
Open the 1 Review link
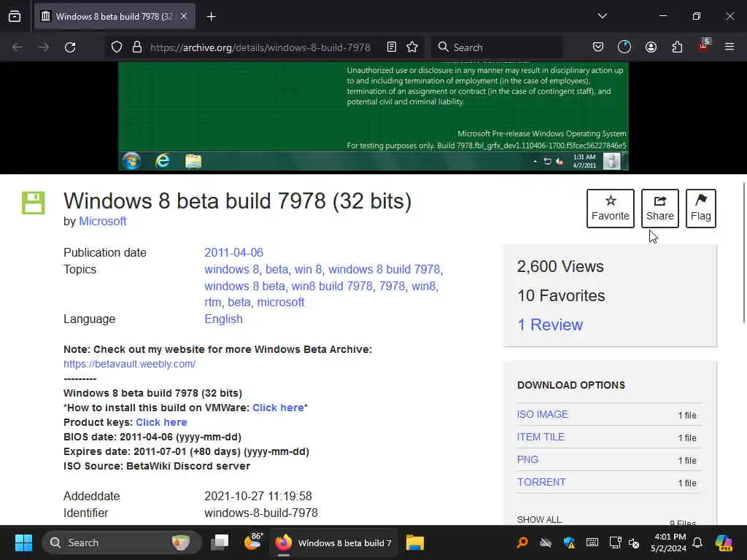pos(550,324)
